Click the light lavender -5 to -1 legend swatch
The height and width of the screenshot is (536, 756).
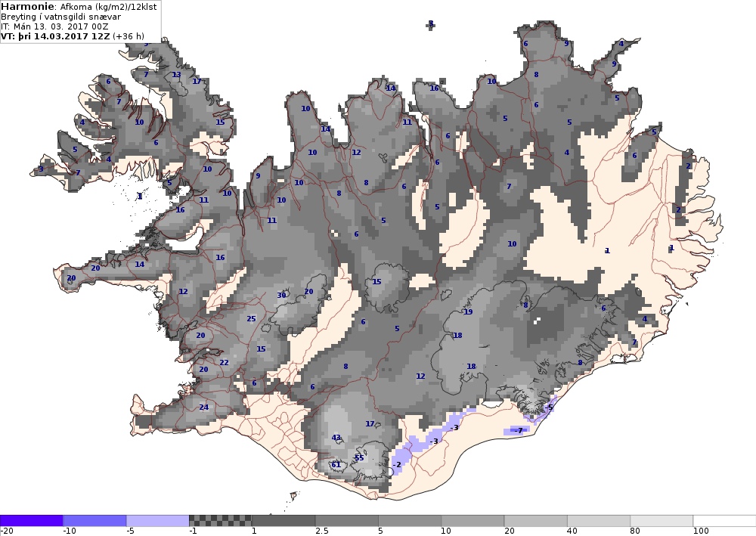pos(158,521)
